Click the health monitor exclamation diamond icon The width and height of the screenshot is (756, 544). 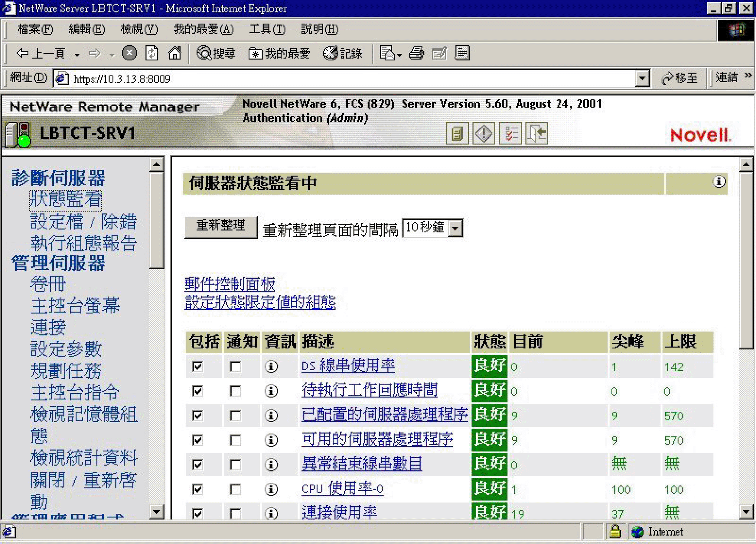(x=484, y=134)
